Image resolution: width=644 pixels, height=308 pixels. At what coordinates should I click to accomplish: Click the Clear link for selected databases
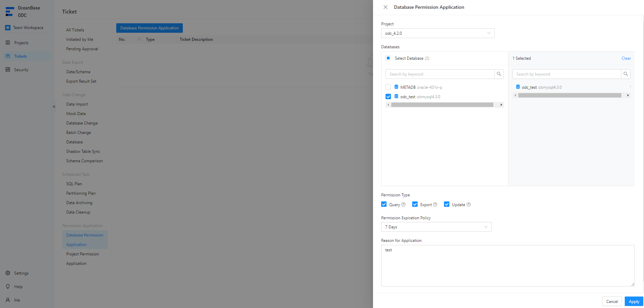(x=626, y=58)
